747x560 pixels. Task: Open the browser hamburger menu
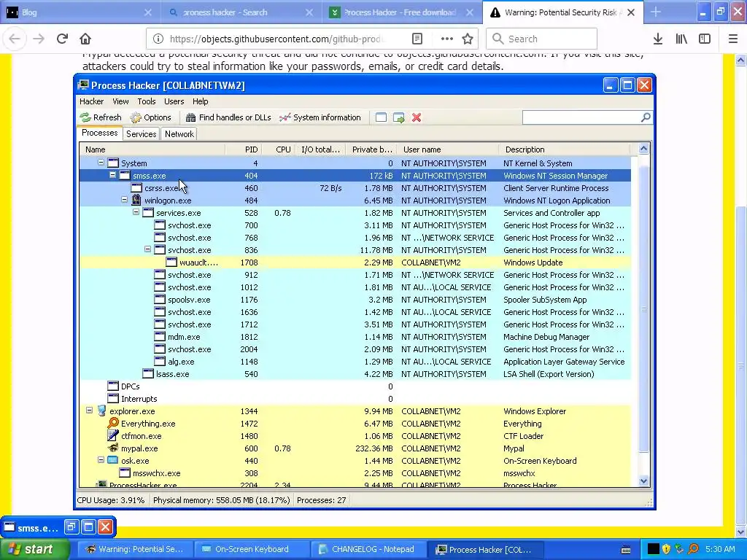[x=733, y=39]
